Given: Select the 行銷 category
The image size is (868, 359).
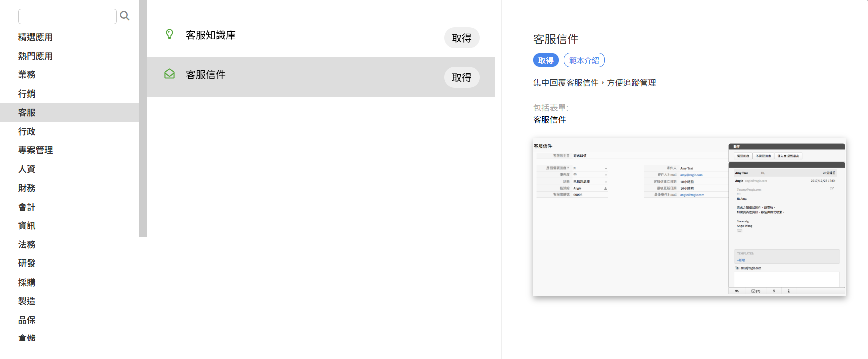Looking at the screenshot, I should 27,94.
